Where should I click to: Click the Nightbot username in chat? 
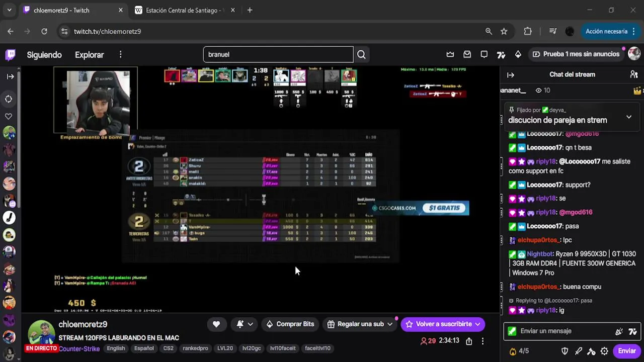[540, 254]
